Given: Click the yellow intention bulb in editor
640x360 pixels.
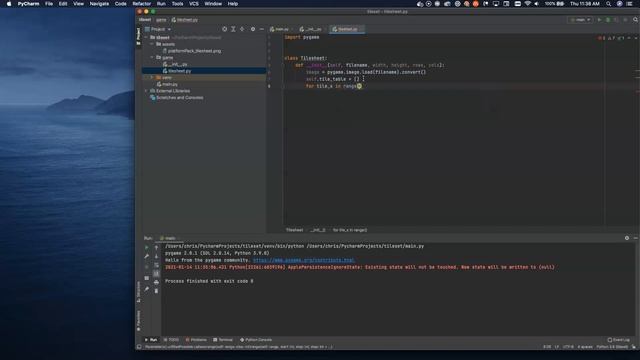Looking at the screenshot, I should 359,86.
